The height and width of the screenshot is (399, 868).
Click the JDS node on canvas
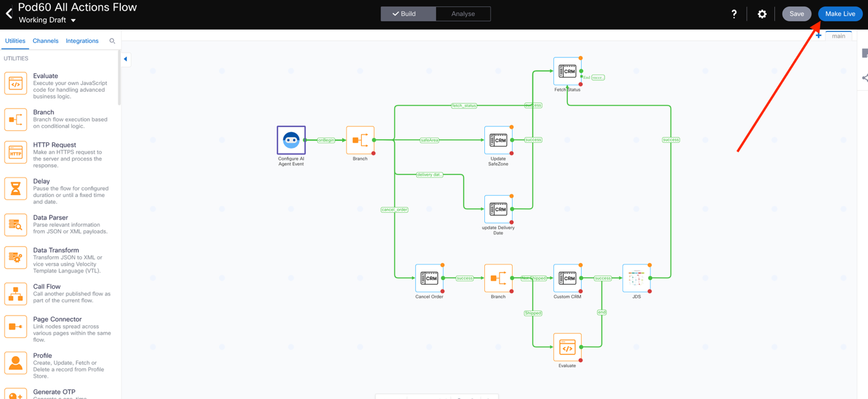636,278
